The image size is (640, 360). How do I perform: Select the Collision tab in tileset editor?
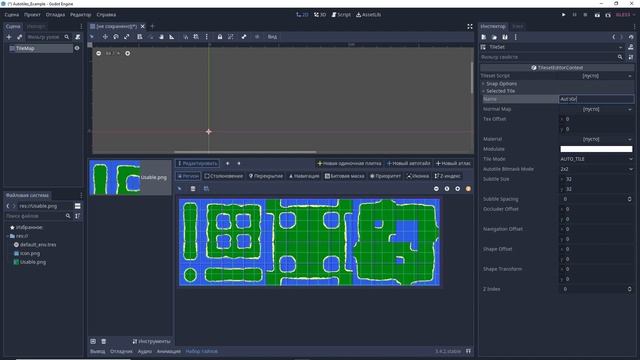[223, 176]
